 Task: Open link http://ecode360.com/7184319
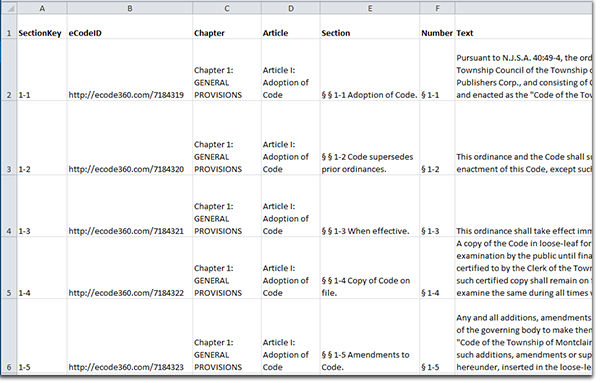pos(126,95)
